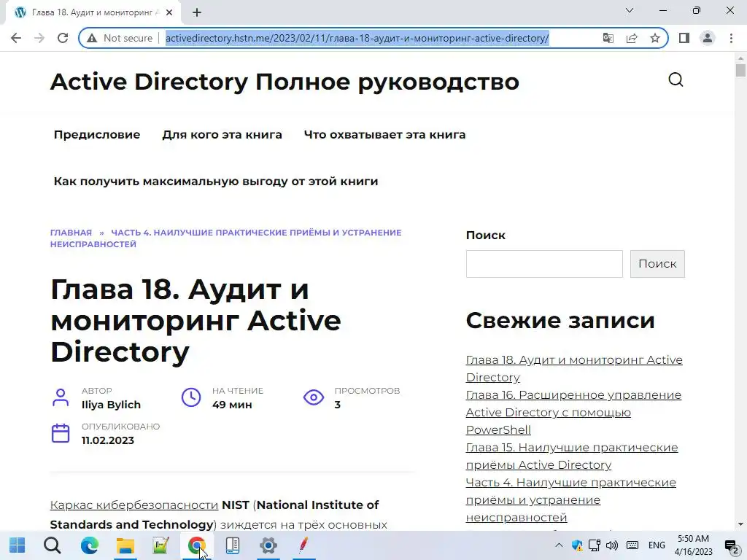Image resolution: width=747 pixels, height=560 pixels.
Task: Click the reading time clock icon
Action: (x=191, y=397)
